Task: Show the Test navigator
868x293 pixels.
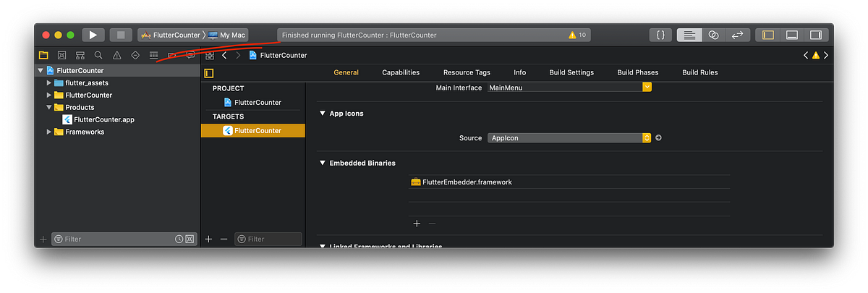Action: [135, 55]
